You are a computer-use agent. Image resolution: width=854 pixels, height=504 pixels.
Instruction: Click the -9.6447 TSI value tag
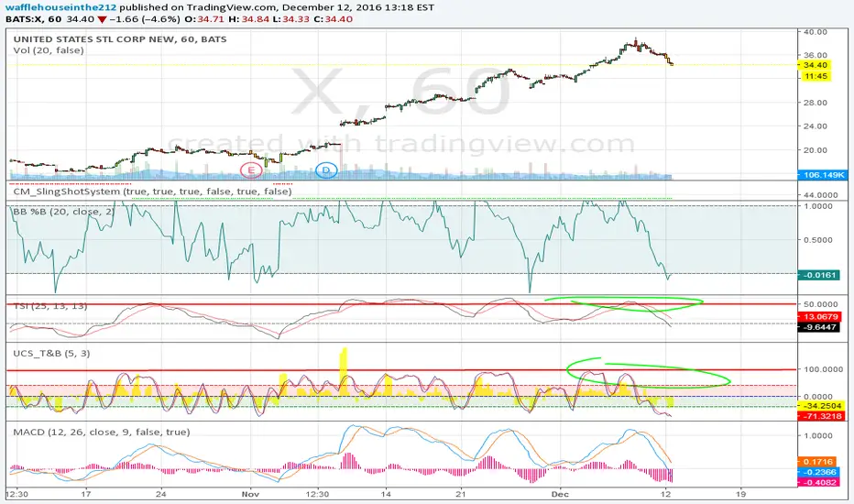tap(820, 327)
